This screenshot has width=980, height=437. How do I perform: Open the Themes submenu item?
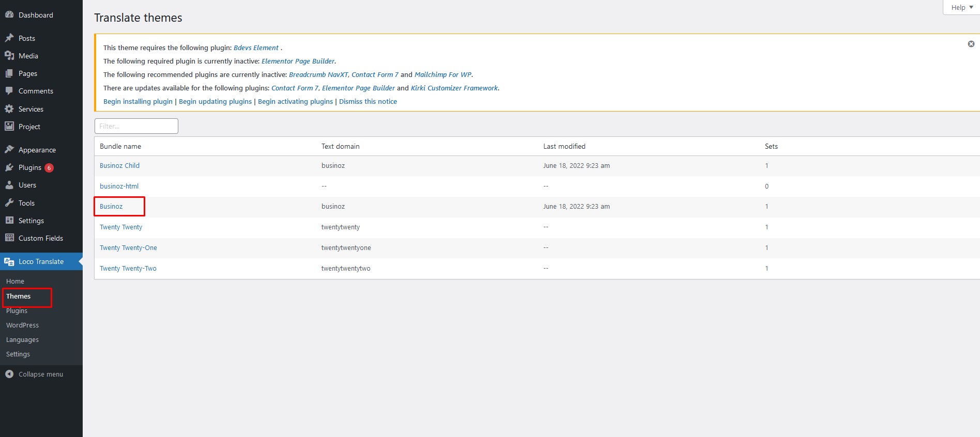[19, 296]
